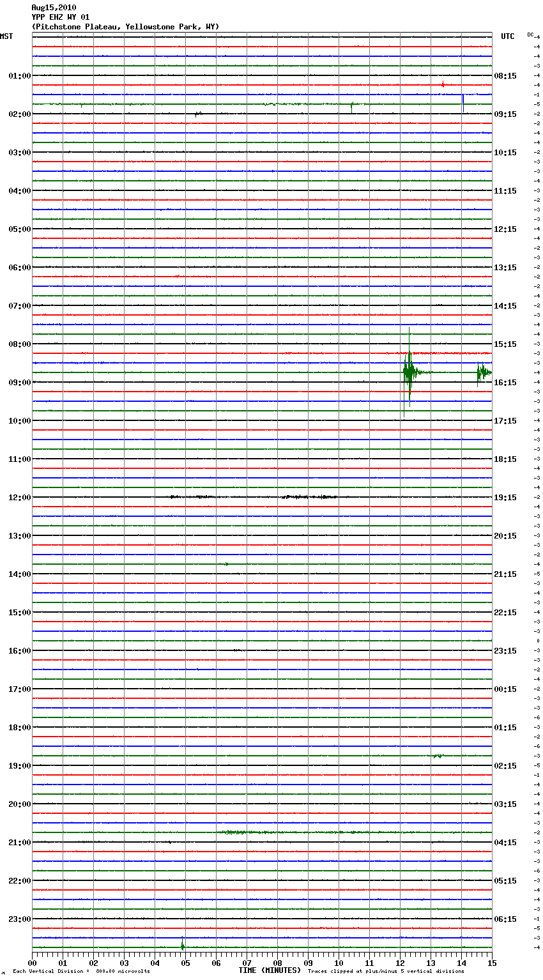The height and width of the screenshot is (980, 543).
Task: Click the 00:15 UTC time label
Action: coord(505,689)
